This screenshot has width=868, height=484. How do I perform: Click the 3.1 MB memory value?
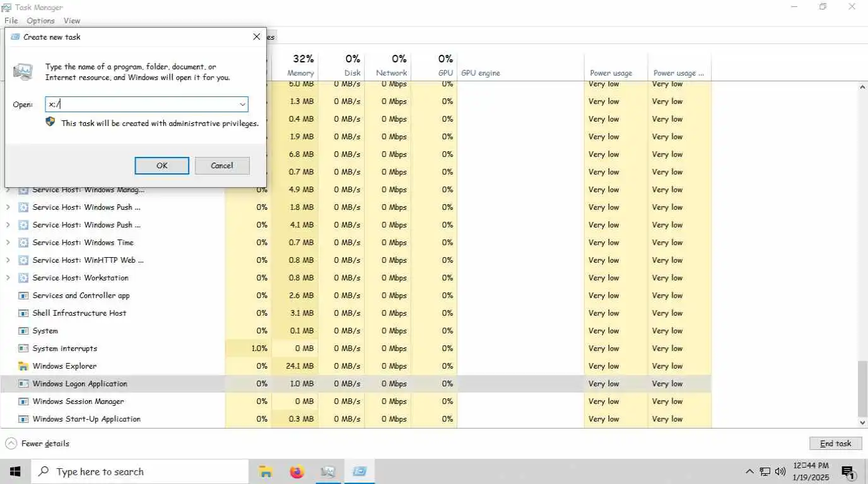302,313
